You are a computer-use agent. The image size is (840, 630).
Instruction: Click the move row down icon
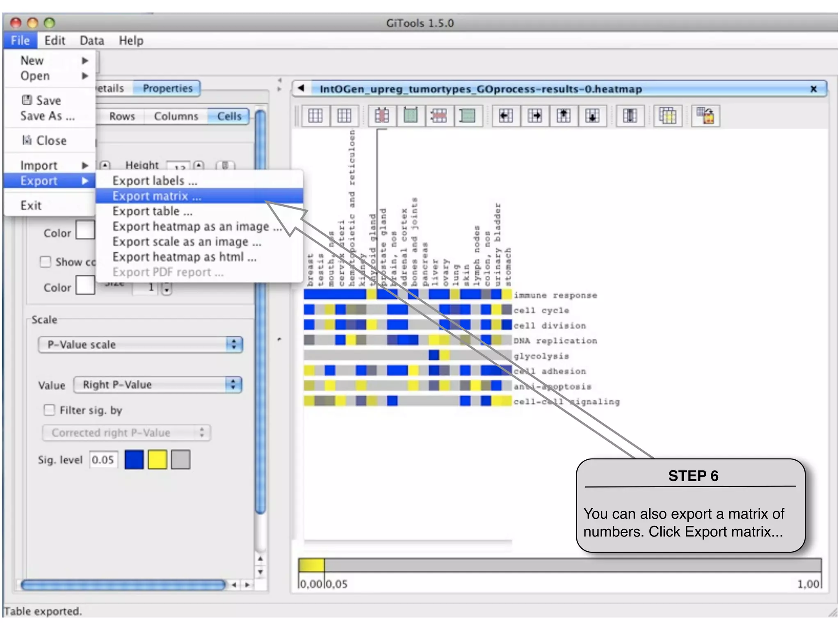point(592,116)
